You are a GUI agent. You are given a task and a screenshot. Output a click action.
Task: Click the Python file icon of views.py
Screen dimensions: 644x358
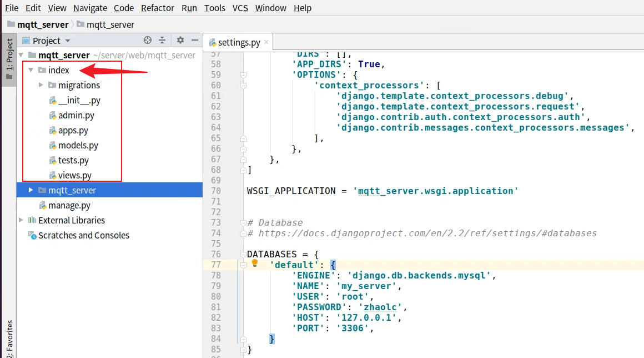coord(53,176)
